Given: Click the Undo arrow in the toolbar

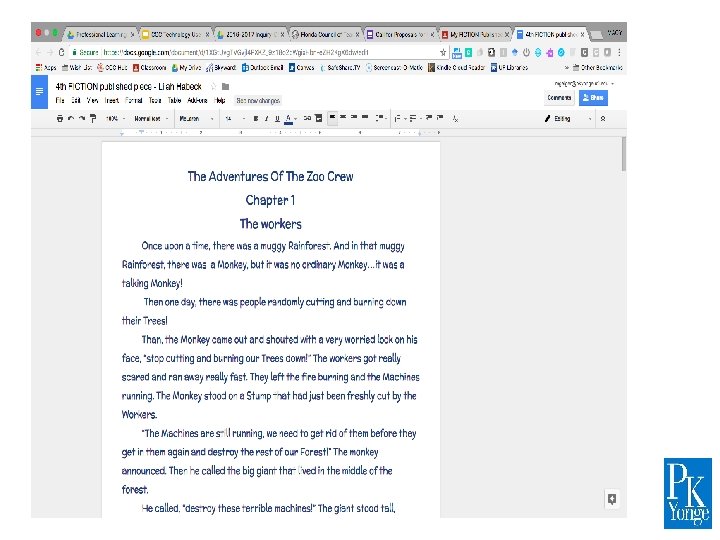Looking at the screenshot, I should click(71, 118).
